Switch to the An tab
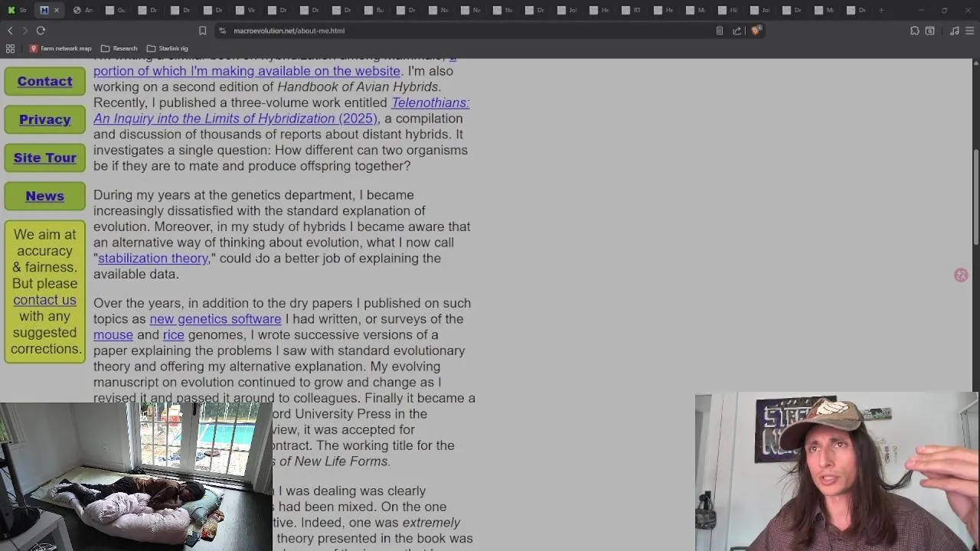980x551 pixels. pyautogui.click(x=83, y=10)
